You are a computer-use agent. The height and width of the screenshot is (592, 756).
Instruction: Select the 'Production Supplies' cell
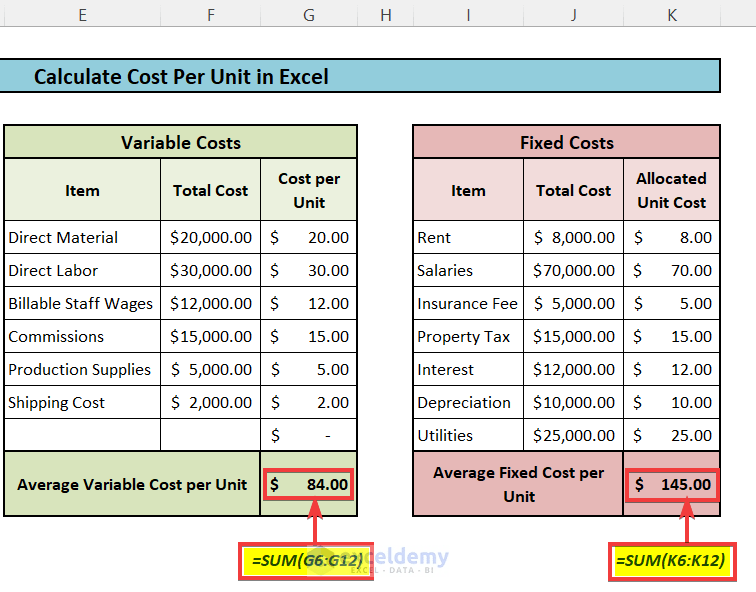pyautogui.click(x=82, y=369)
